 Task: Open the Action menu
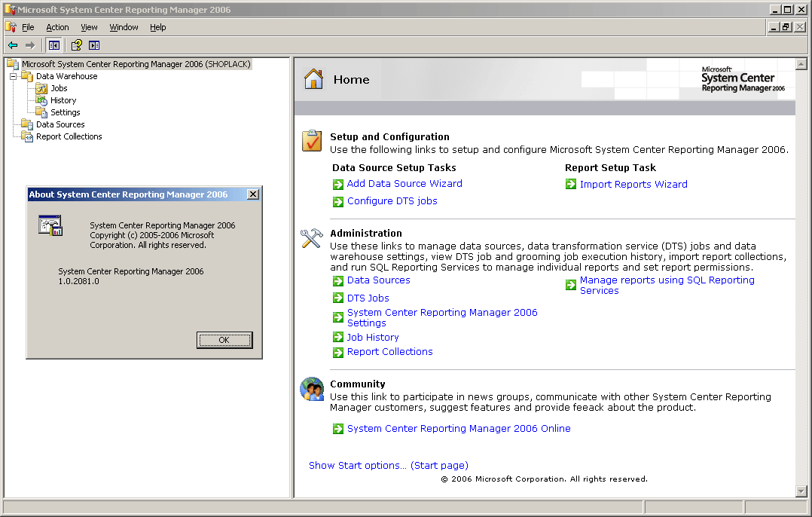coord(57,27)
